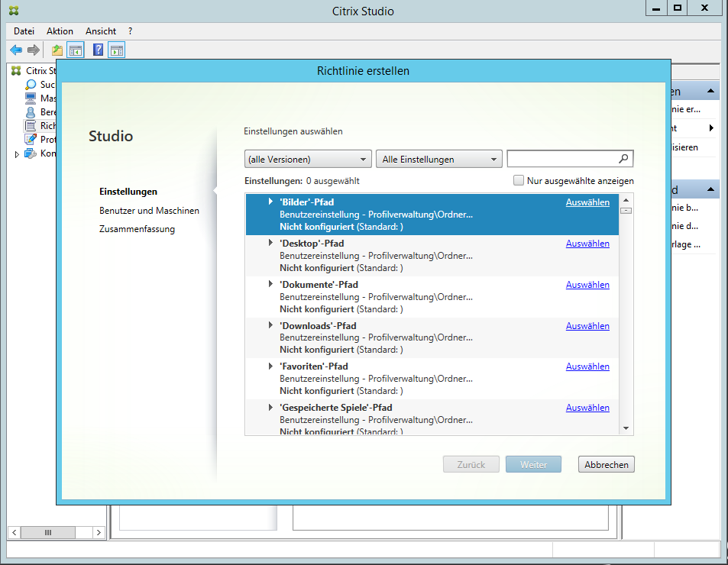728x565 pixels.
Task: Enable 'Nur ausgewählte anzeigen' checkbox
Action: (518, 180)
